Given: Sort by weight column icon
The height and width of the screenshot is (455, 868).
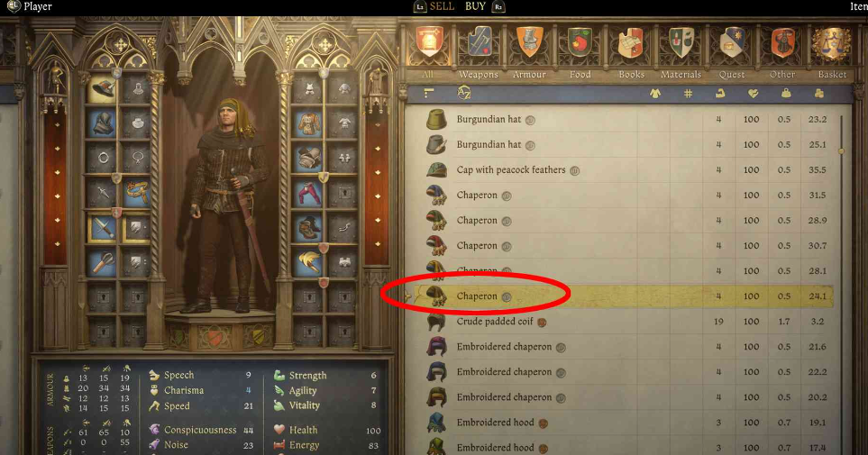Looking at the screenshot, I should [786, 94].
